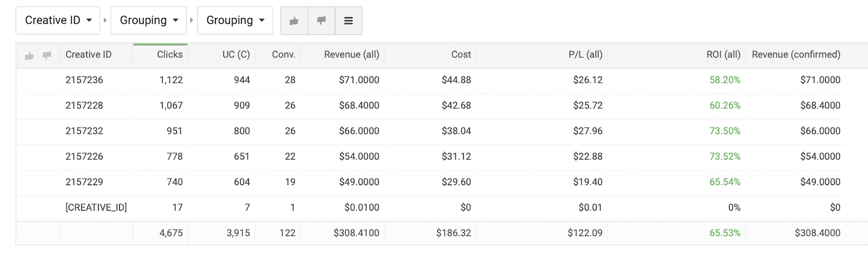Sort by Conv. column header

pyautogui.click(x=283, y=55)
